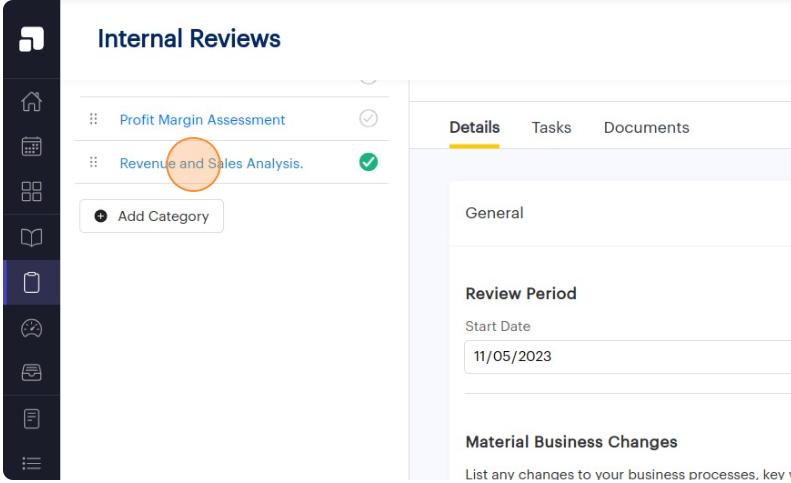Grab the Profit Margin Assessment drag handle
This screenshot has width=791, height=483.
tap(93, 119)
